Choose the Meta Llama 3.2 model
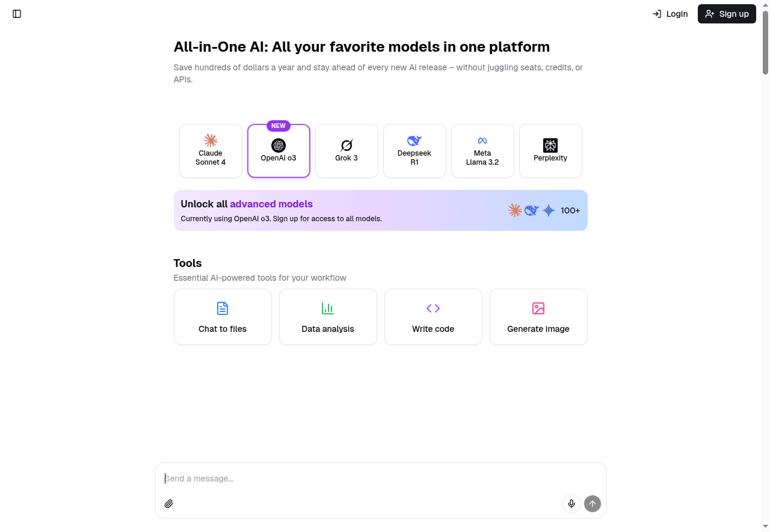The image size is (770, 532). coord(482,151)
